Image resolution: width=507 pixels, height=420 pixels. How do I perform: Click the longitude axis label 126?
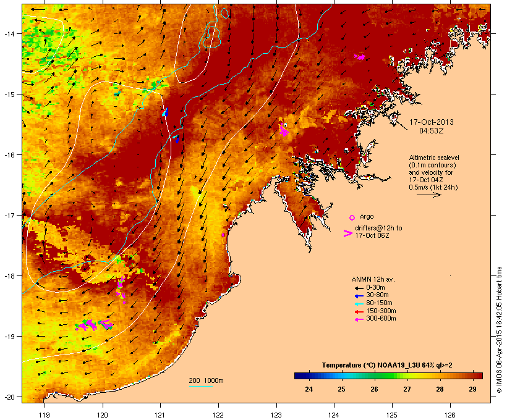coord(450,415)
